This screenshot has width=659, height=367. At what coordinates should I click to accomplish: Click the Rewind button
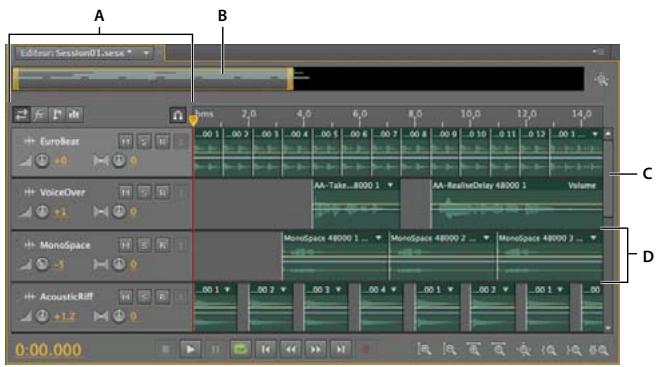[290, 349]
